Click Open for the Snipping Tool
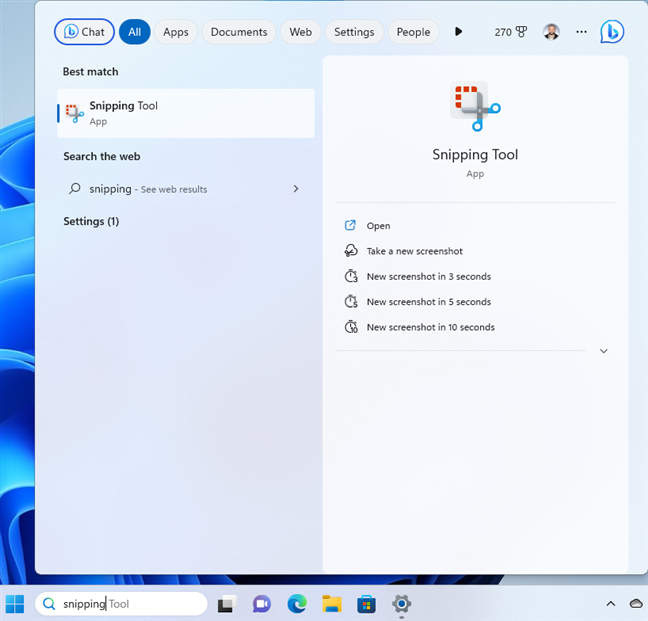 click(x=378, y=226)
